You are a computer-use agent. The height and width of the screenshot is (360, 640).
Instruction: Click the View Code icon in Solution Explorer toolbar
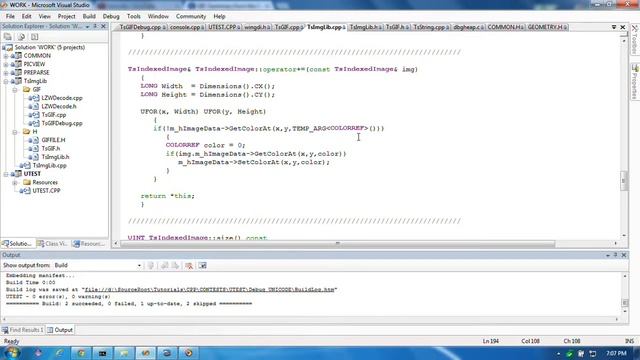(35, 37)
